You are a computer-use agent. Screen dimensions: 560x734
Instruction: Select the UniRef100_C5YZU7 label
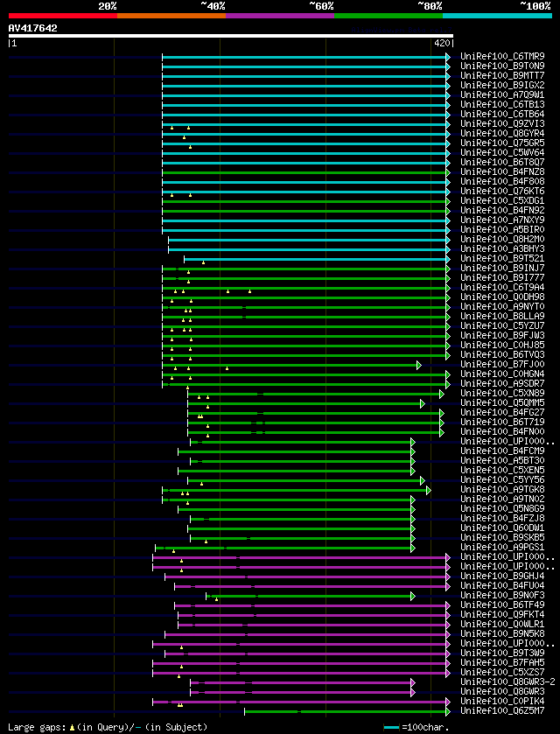tap(502, 325)
